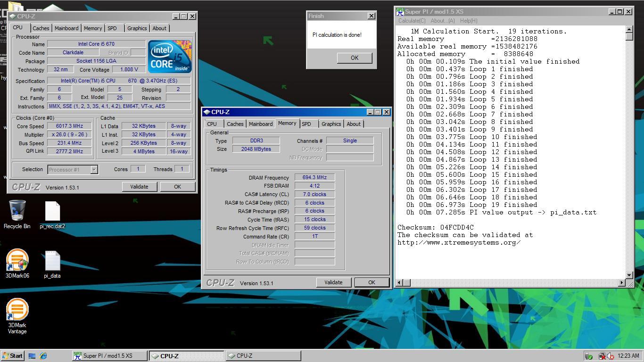
Task: Click OK in CPU-Z memory window
Action: (x=372, y=282)
